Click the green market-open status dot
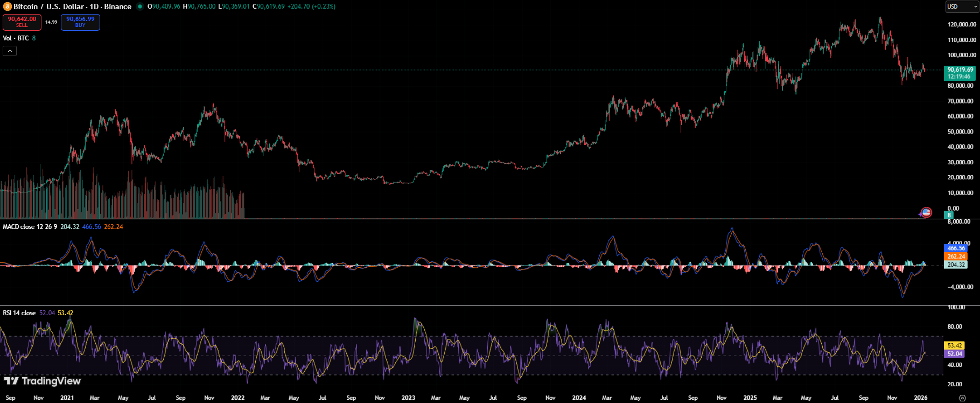The image size is (980, 403). (140, 6)
